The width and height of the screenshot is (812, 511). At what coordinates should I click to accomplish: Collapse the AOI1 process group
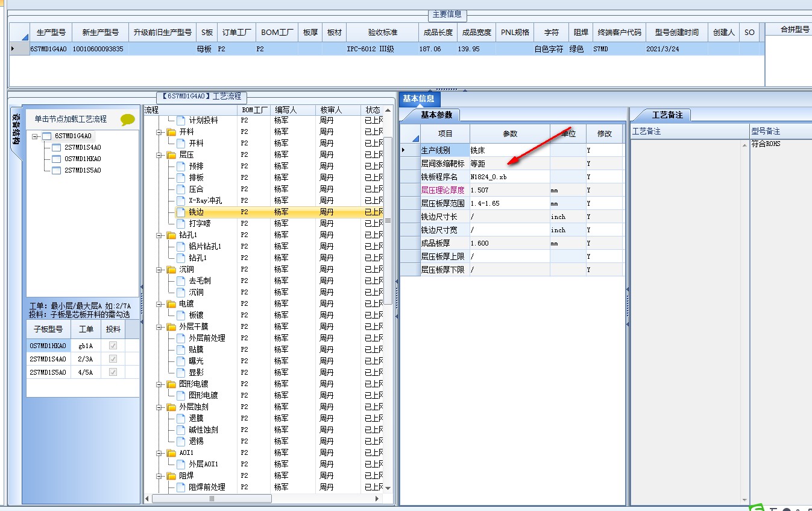click(x=160, y=453)
